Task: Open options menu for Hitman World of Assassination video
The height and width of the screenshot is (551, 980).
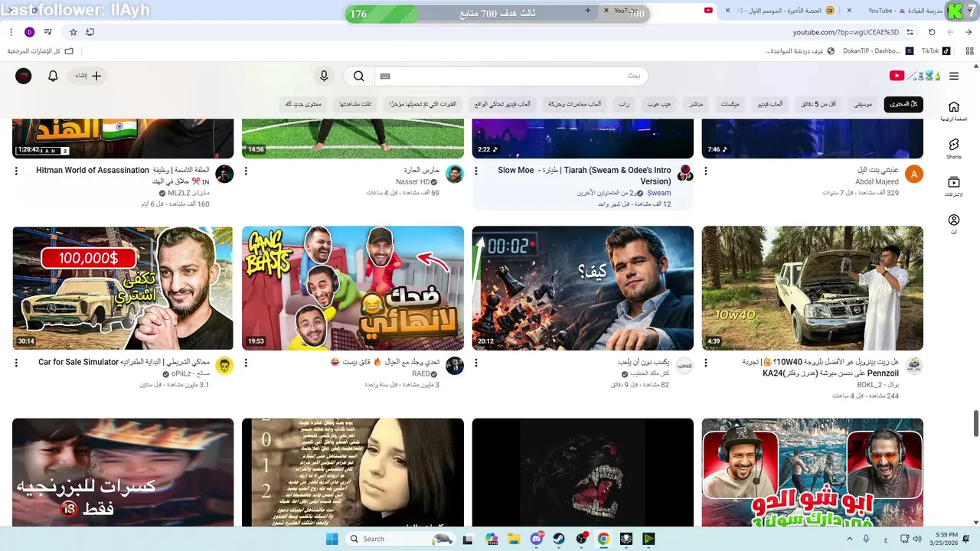Action: [x=16, y=171]
